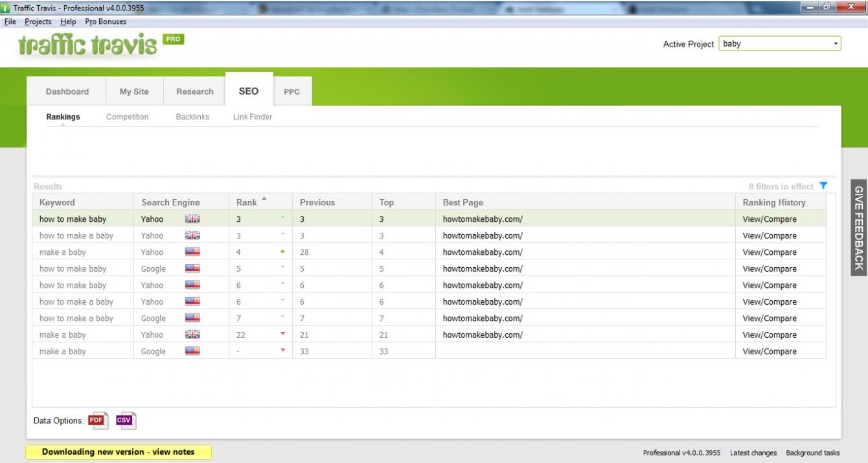Open the Pro Bonuses menu

click(x=106, y=21)
